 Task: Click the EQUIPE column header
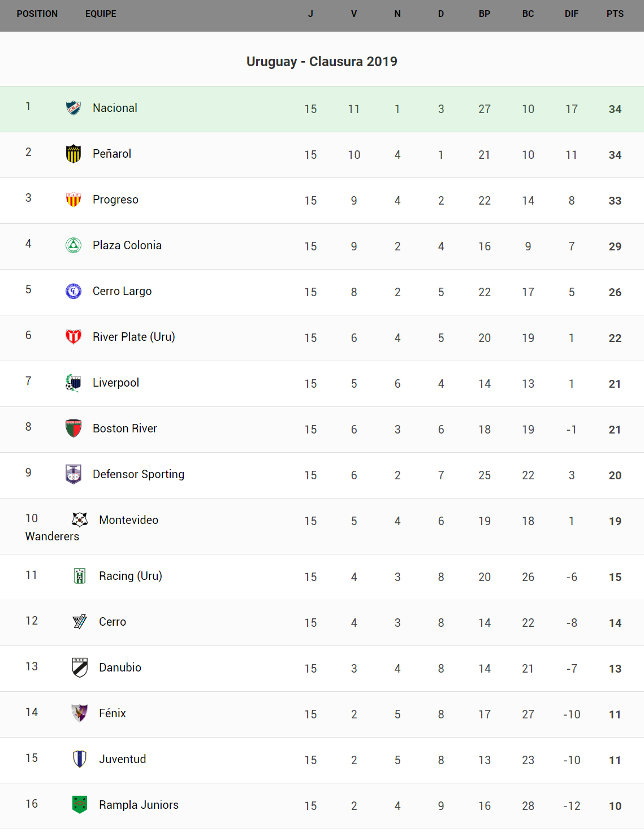point(101,14)
